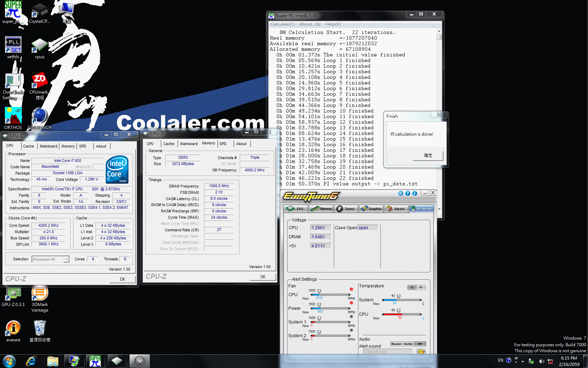Viewport: 588px width, 368px height.
Task: Click the Safely Remove Hardware tray icon
Action: (x=532, y=361)
